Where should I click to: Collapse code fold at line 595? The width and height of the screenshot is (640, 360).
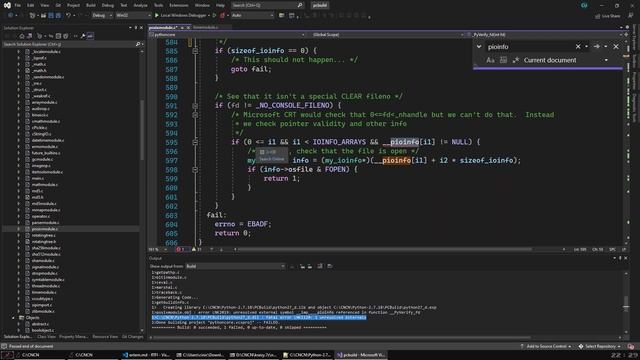pos(195,142)
